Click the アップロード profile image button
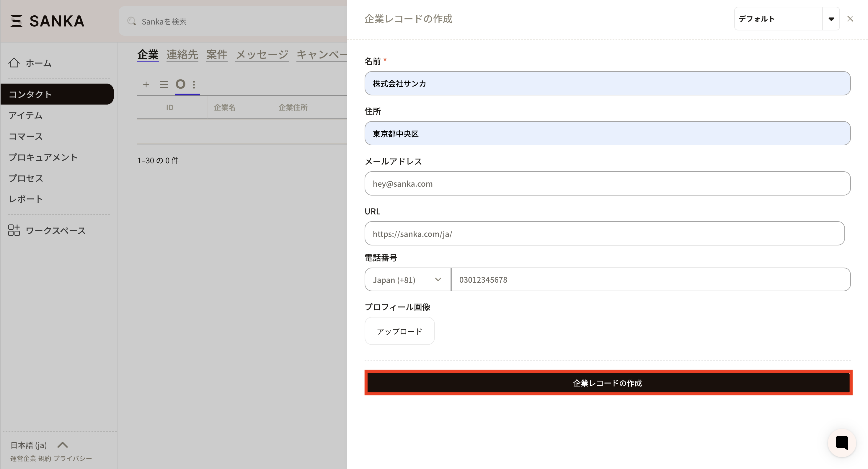The image size is (868, 469). [x=399, y=331]
